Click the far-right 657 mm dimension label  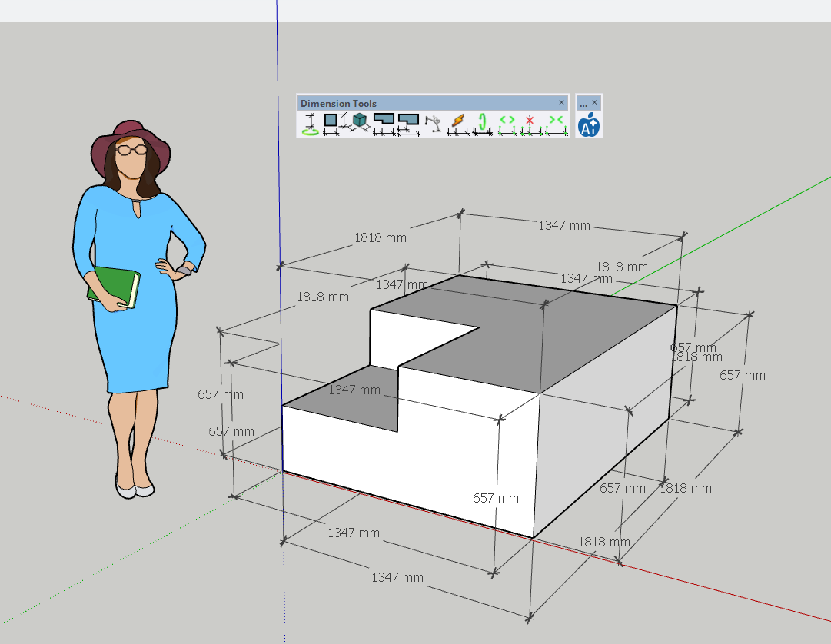[742, 375]
